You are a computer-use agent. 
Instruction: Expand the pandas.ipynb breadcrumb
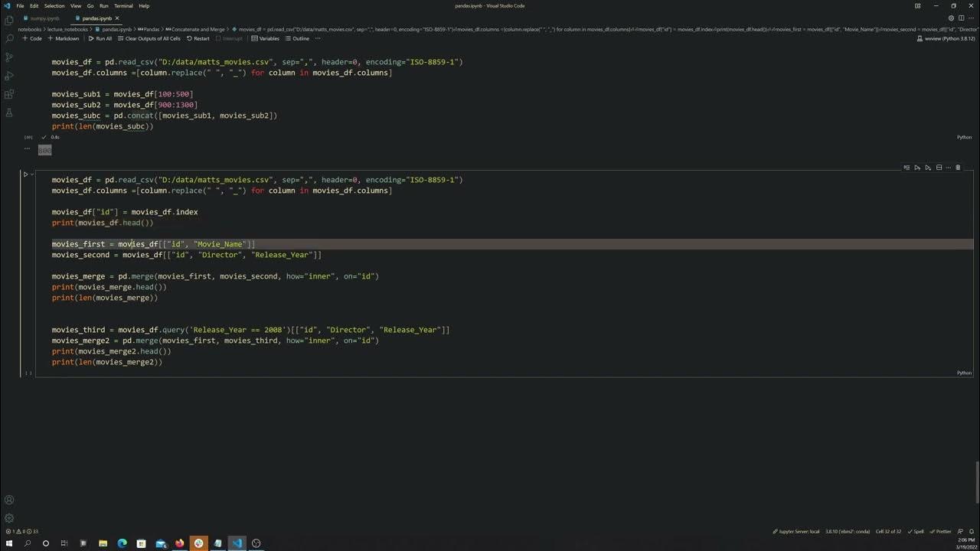pyautogui.click(x=114, y=29)
